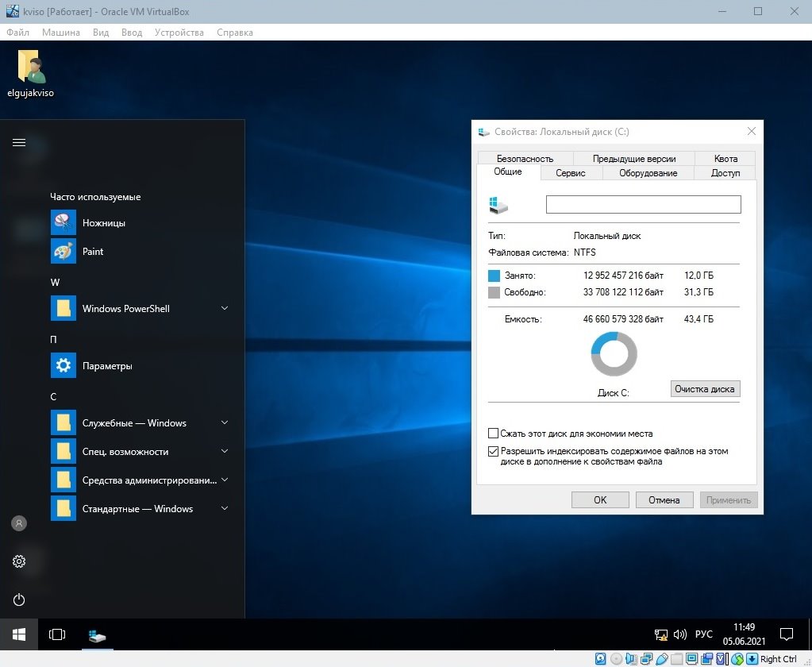Open the Task View taskbar icon
Image resolution: width=812 pixels, height=667 pixels.
pyautogui.click(x=57, y=634)
